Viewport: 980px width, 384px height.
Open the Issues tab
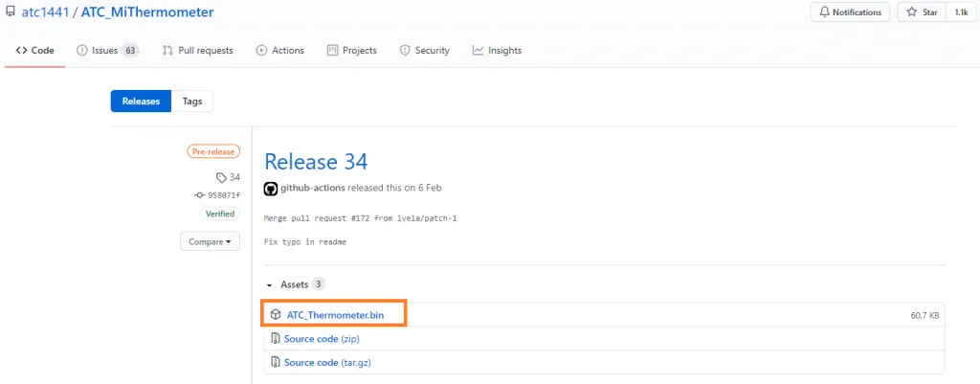[x=107, y=50]
